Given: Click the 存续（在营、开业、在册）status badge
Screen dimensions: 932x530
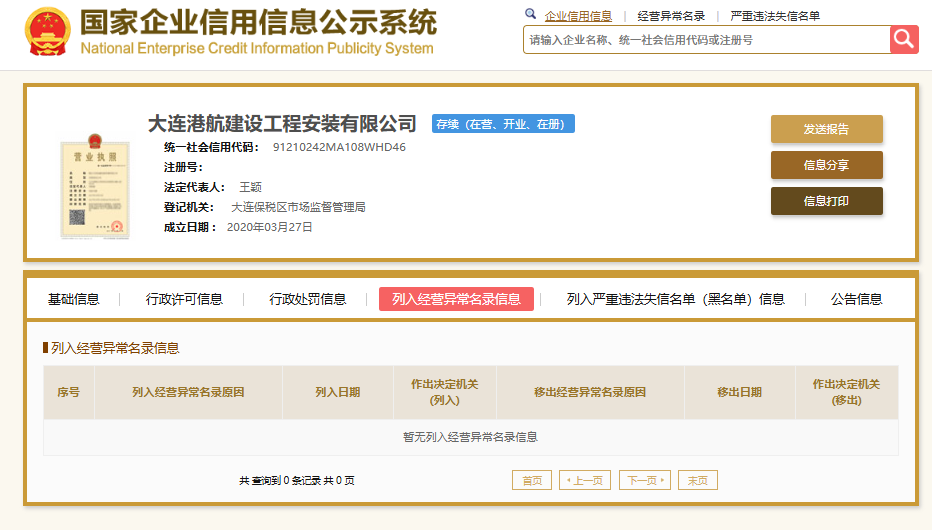Looking at the screenshot, I should tap(503, 124).
